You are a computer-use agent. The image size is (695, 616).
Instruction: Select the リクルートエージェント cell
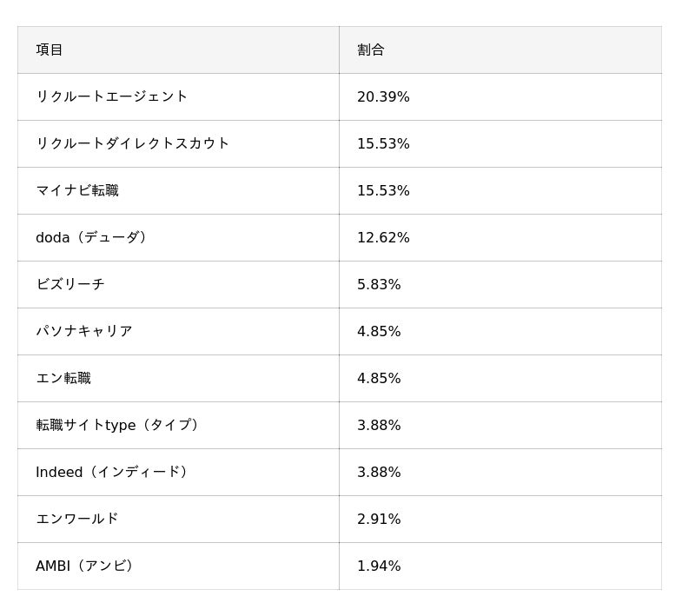[111, 96]
